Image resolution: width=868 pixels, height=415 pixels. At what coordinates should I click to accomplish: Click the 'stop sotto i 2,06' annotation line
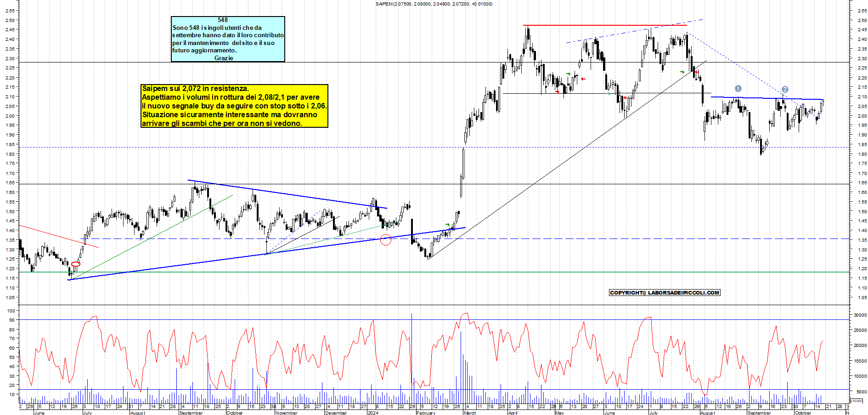click(235, 106)
